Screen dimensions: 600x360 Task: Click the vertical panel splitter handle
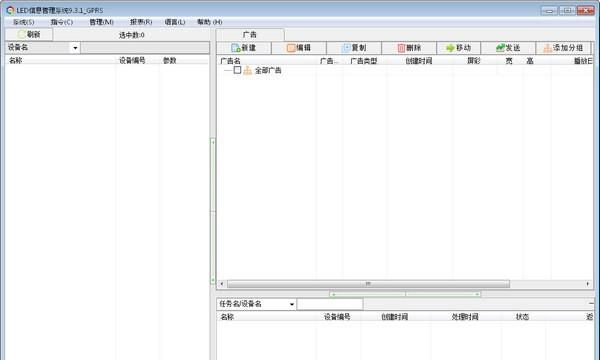[213, 211]
